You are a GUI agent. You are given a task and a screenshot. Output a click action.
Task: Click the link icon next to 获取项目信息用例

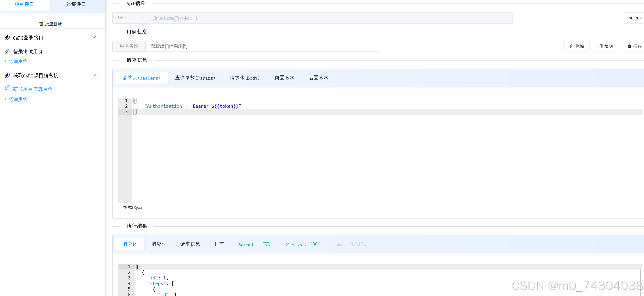click(7, 88)
